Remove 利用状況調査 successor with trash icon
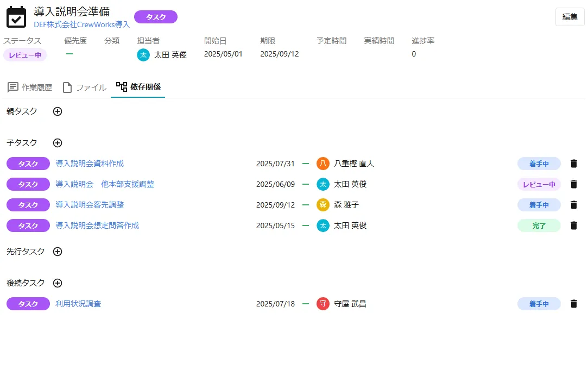 574,304
